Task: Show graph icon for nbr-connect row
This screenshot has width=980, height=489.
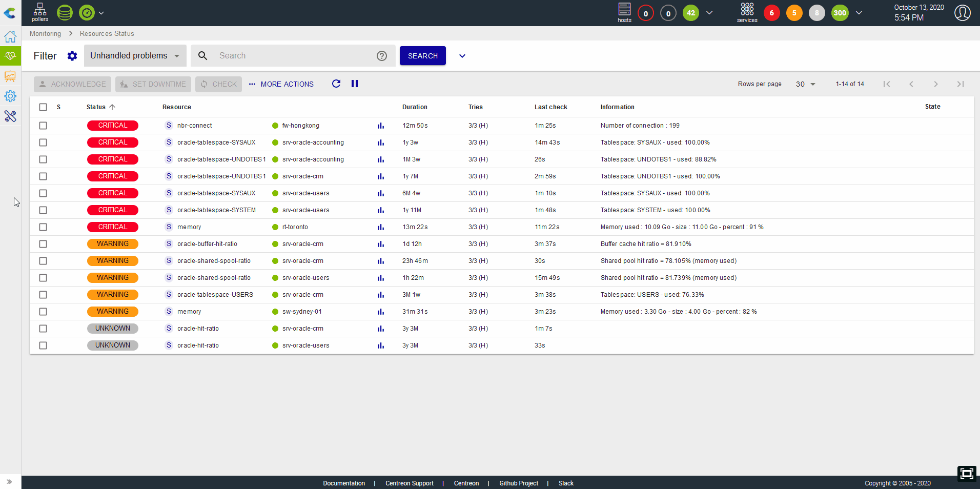Action: click(x=381, y=126)
